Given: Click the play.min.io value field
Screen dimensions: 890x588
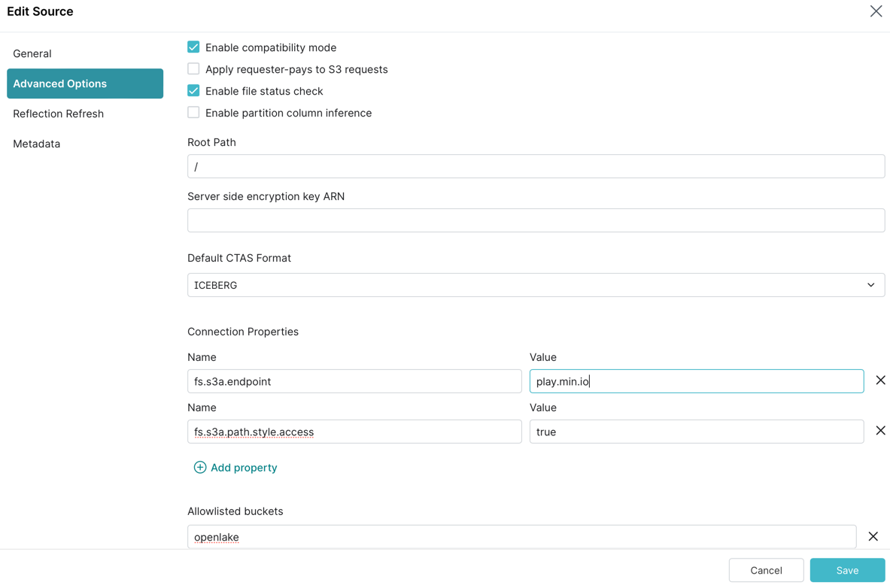Looking at the screenshot, I should point(696,381).
